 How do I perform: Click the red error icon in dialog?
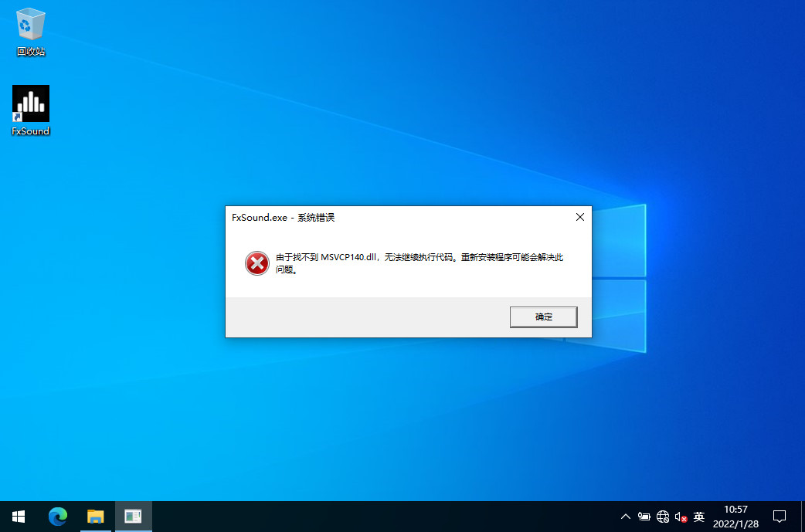tap(256, 263)
